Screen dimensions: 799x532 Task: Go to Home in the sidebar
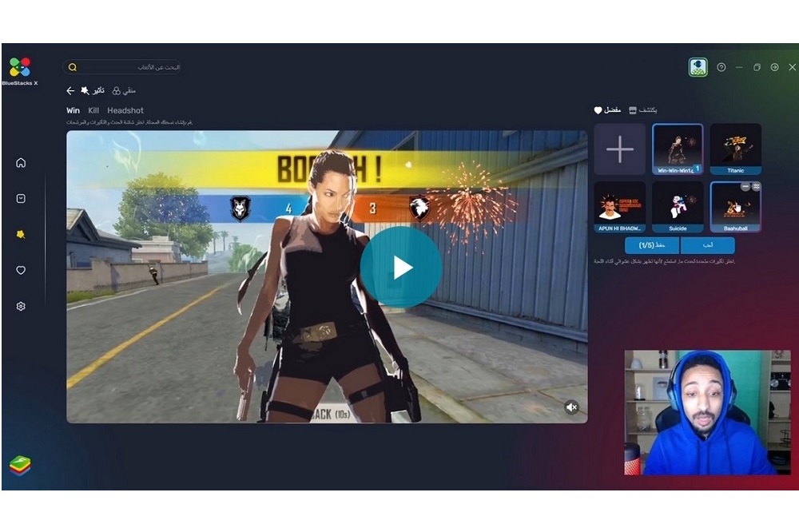(21, 163)
